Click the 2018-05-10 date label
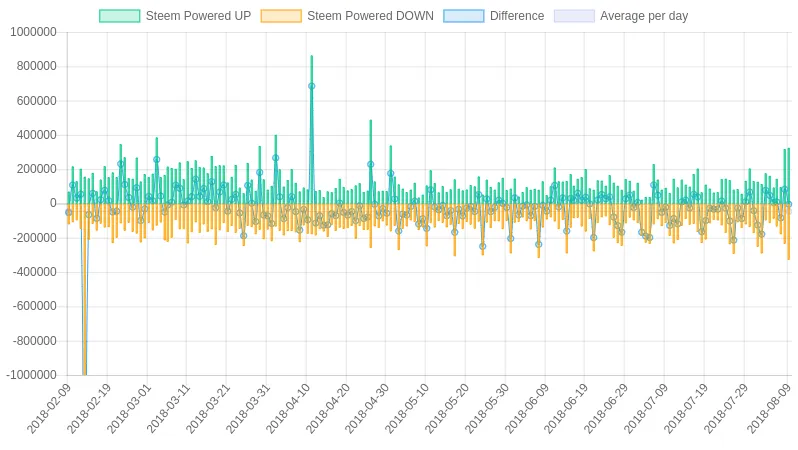Viewport: 798px width, 450px height. pos(408,408)
